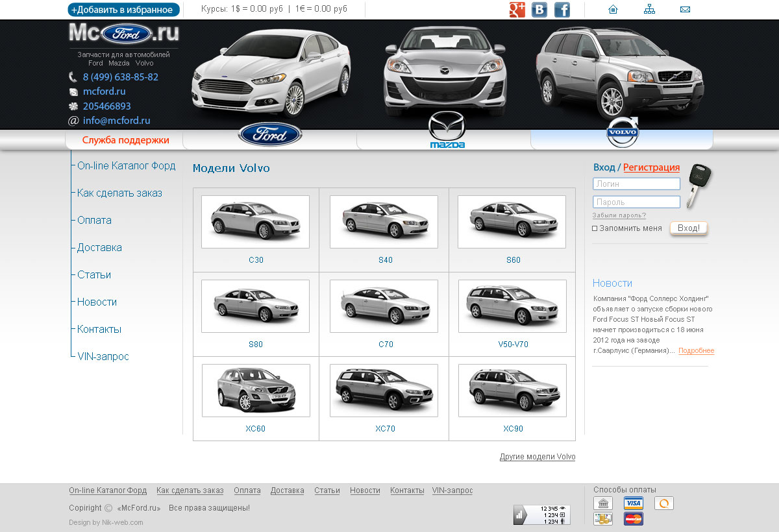Open Контакты in sidebar menu
This screenshot has width=779, height=532.
(99, 329)
